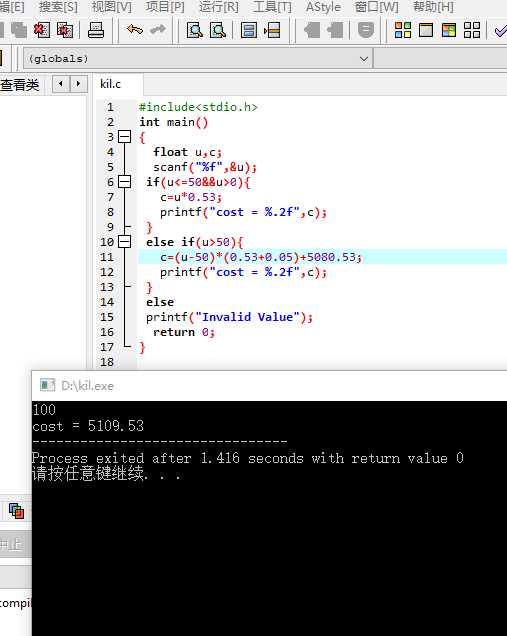Click the right arrow beside 查看类 tab

78,84
